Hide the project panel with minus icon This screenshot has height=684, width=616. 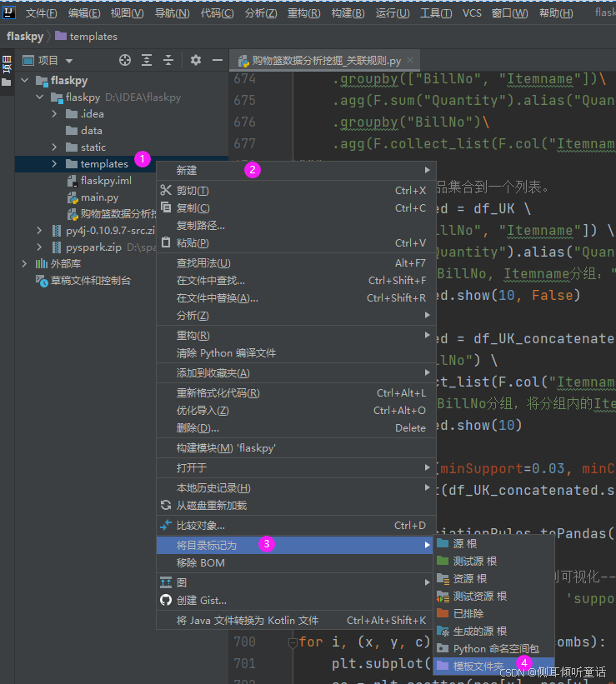(218, 60)
